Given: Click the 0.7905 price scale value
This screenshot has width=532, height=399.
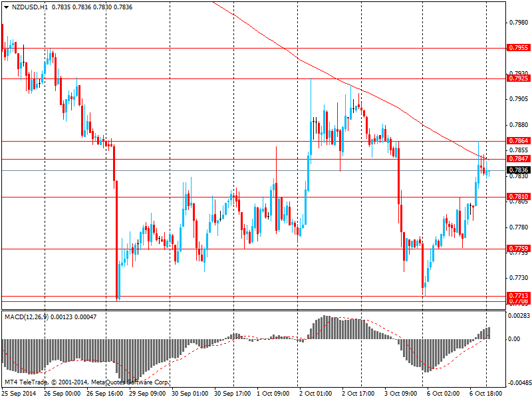Looking at the screenshot, I should coord(519,99).
